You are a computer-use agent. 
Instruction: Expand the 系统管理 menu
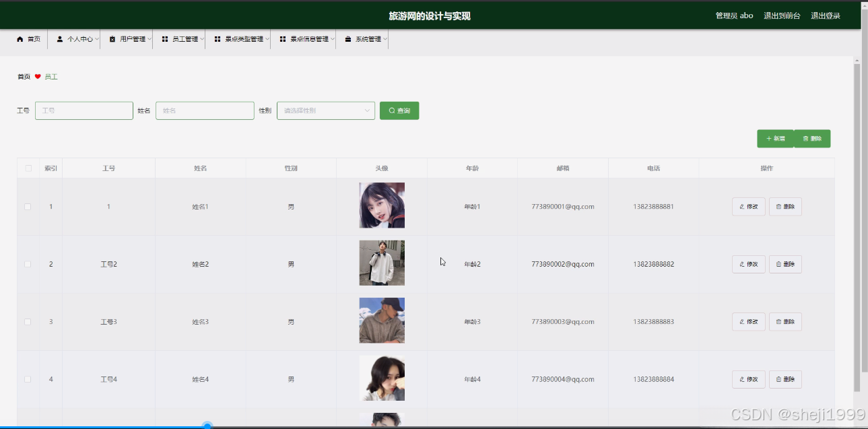pos(366,39)
